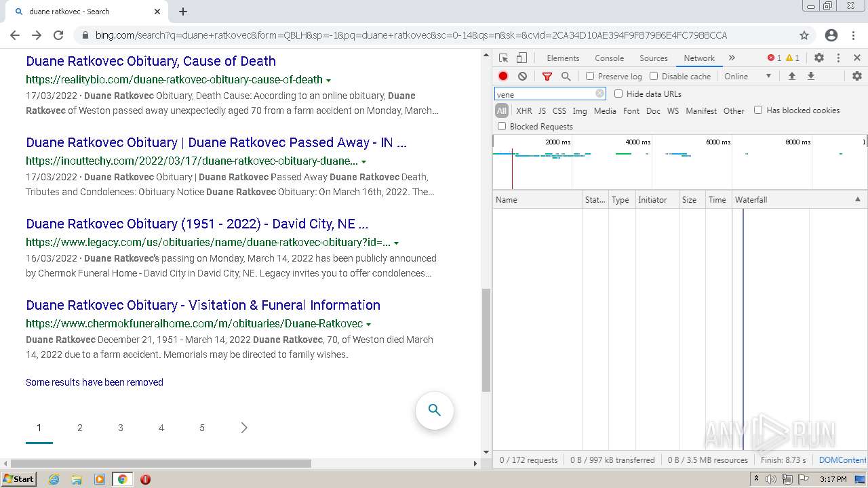Open the legacy.com David City obituary result

pyautogui.click(x=197, y=224)
